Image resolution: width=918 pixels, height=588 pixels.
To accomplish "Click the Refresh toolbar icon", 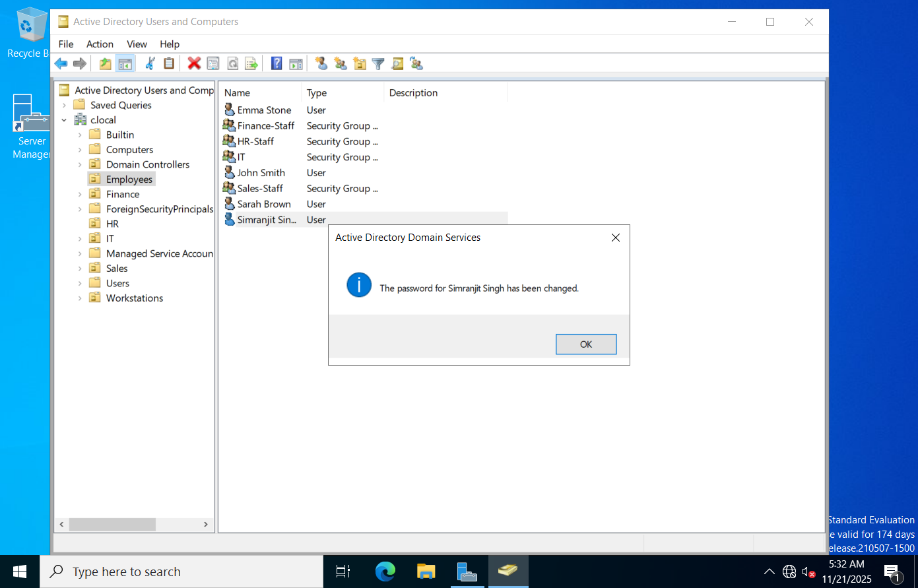I will (232, 63).
